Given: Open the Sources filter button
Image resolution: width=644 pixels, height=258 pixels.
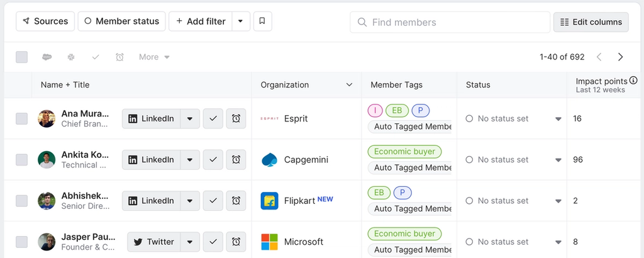Looking at the screenshot, I should [45, 21].
